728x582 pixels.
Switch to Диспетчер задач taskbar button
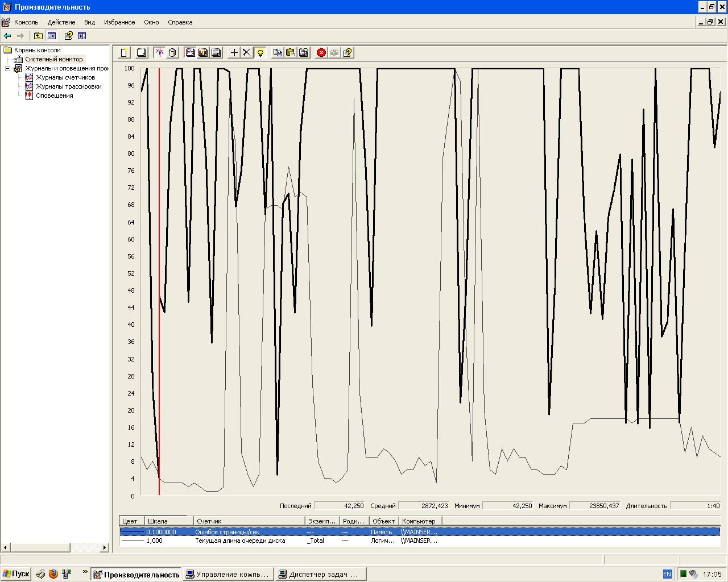[321, 574]
